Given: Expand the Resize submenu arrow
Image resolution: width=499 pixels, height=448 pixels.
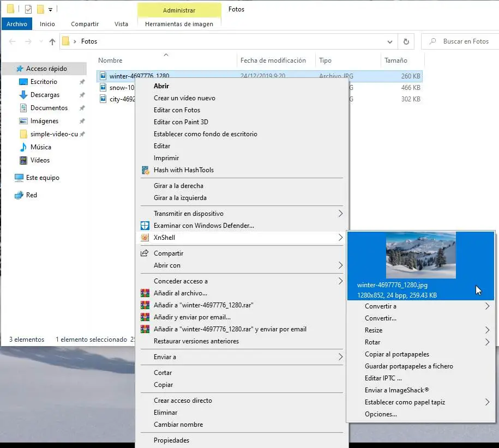Looking at the screenshot, I should [487, 330].
